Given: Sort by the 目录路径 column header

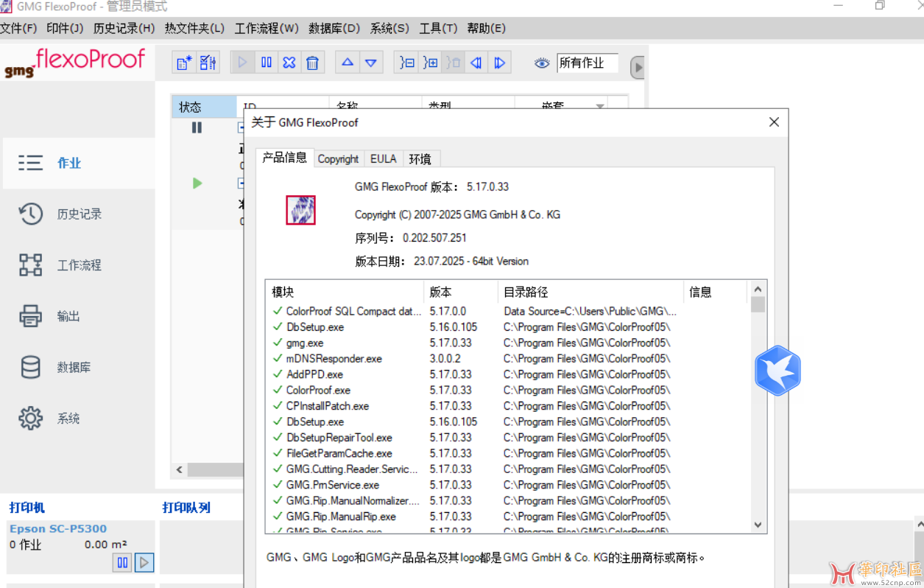Looking at the screenshot, I should (590, 292).
